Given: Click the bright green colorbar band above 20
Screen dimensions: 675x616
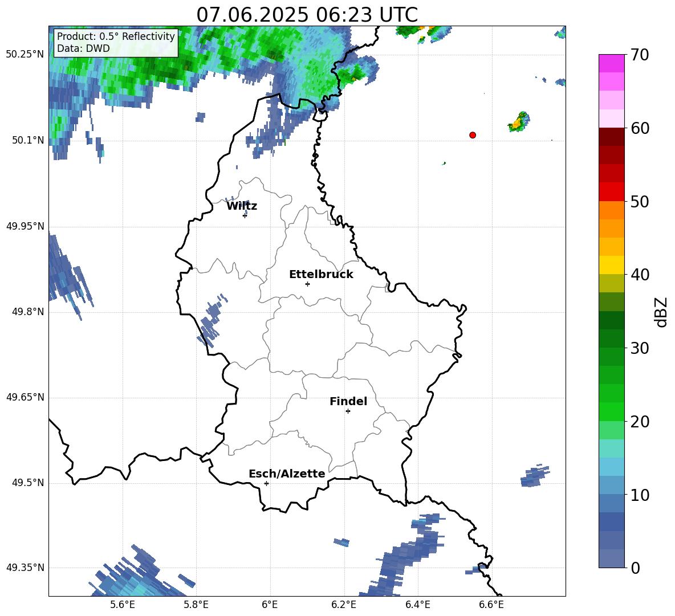Looking at the screenshot, I should 611,411.
